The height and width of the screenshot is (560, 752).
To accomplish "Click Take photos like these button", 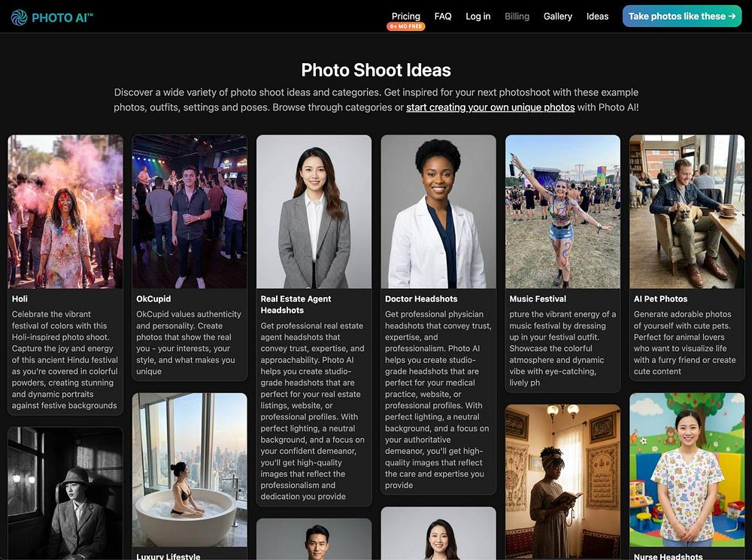I will pos(682,17).
